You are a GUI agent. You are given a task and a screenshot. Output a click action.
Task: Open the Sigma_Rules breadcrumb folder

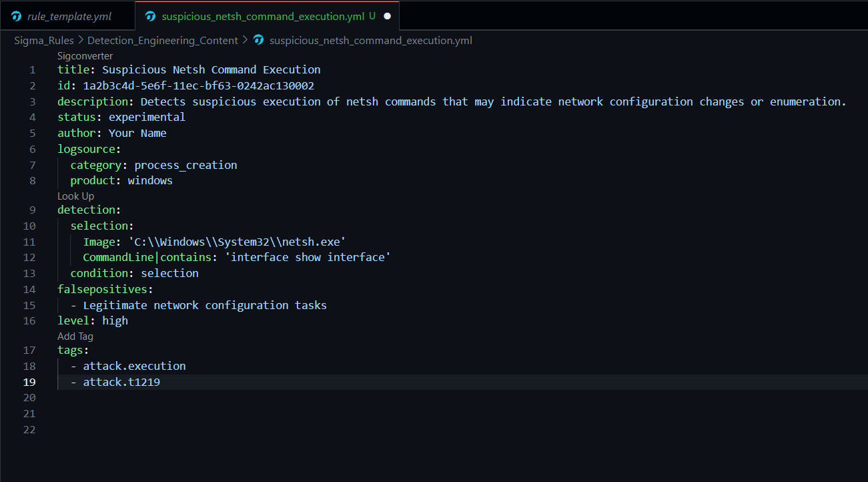44,41
